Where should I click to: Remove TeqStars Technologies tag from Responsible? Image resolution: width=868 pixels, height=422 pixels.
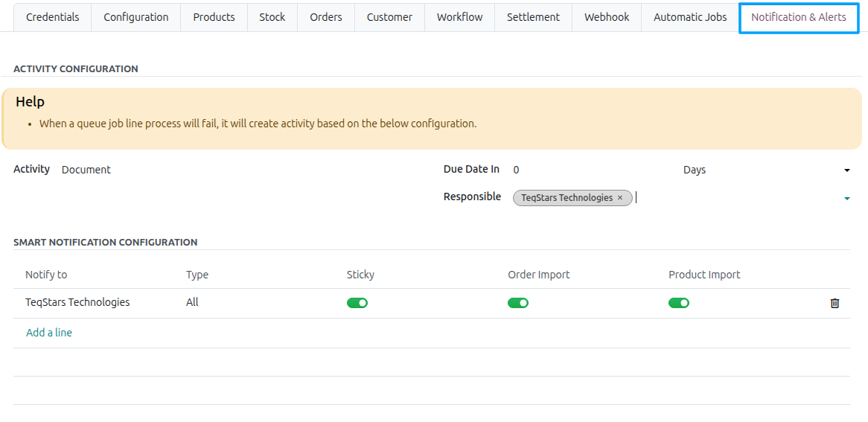click(620, 198)
